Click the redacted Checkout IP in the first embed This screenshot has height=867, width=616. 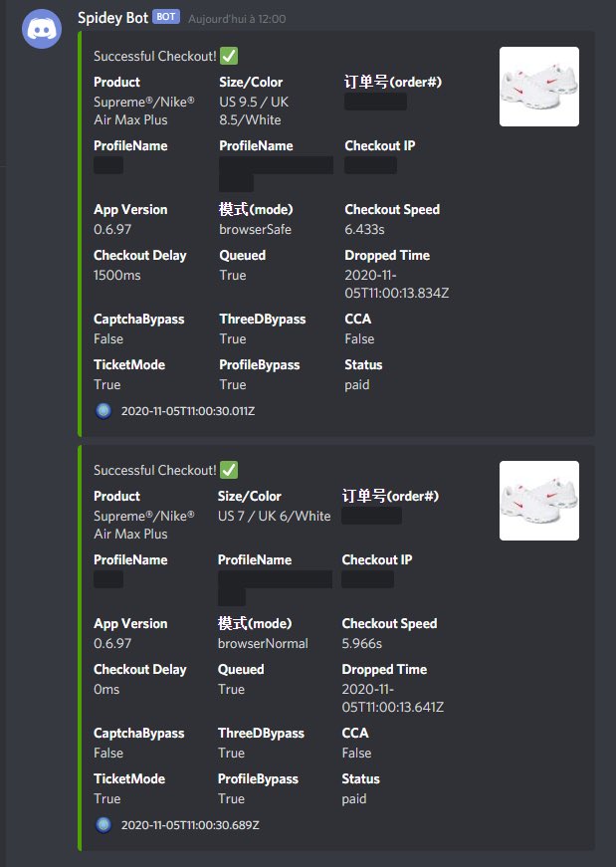(x=370, y=165)
